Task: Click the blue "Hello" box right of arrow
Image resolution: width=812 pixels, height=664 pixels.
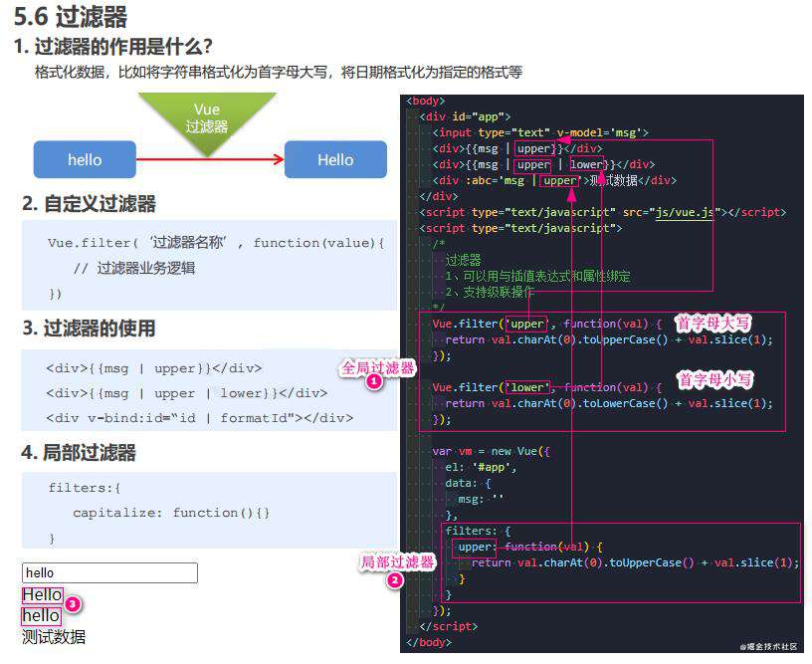Action: (335, 159)
